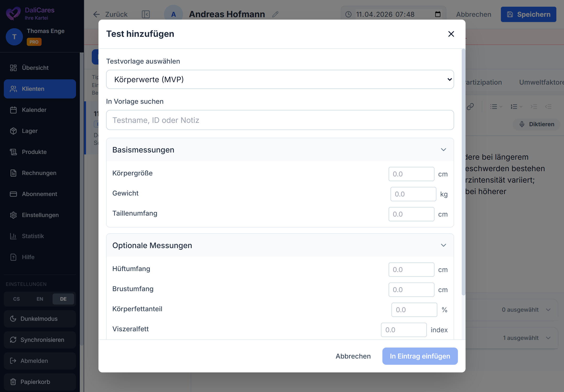The width and height of the screenshot is (564, 392).
Task: Click the insert link icon
Action: coord(470,107)
